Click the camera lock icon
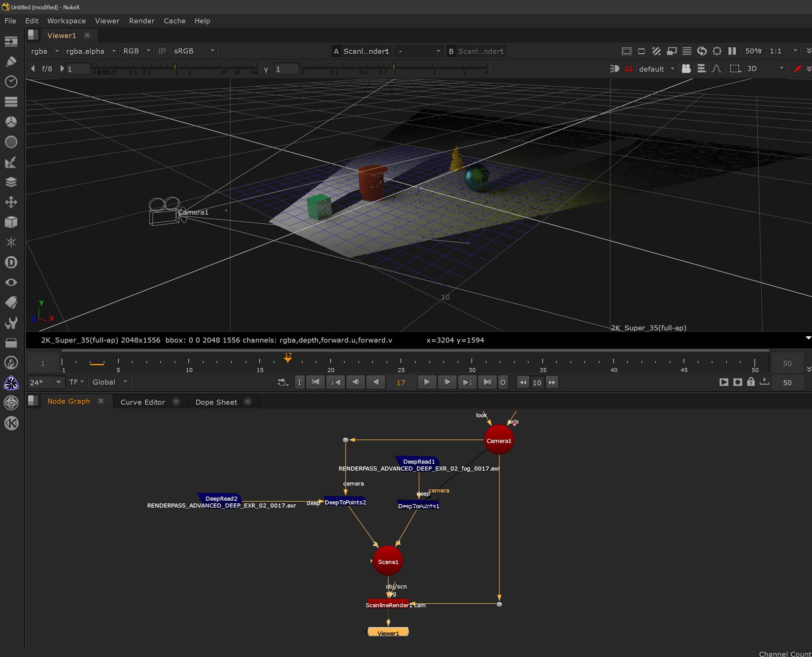This screenshot has width=812, height=657. tap(686, 68)
